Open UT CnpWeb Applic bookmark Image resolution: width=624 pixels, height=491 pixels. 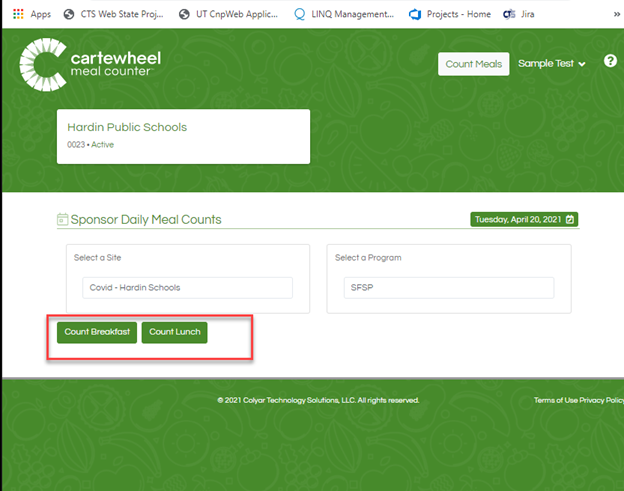(228, 14)
